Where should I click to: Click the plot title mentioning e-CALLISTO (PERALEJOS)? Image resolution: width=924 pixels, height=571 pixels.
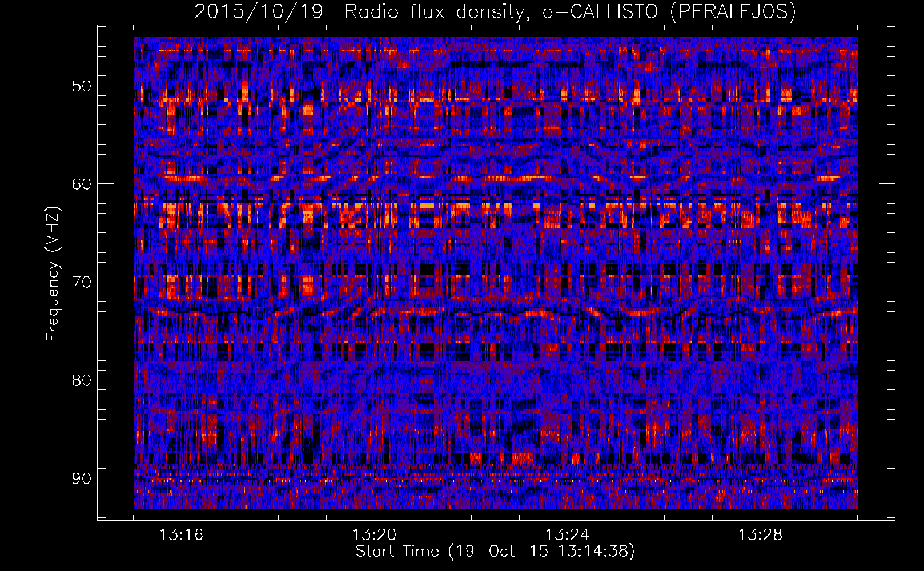pyautogui.click(x=495, y=12)
